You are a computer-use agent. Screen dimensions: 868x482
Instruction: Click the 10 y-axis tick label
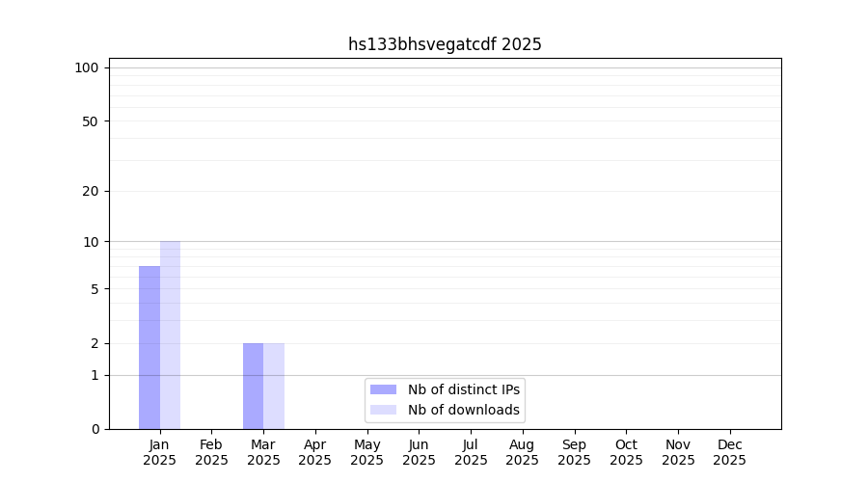tap(90, 242)
